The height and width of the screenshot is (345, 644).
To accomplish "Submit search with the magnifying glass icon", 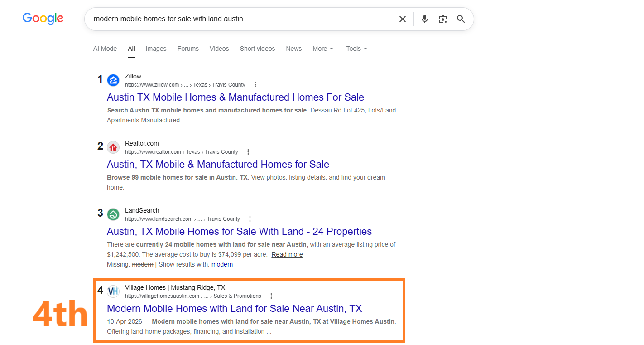I will 461,19.
